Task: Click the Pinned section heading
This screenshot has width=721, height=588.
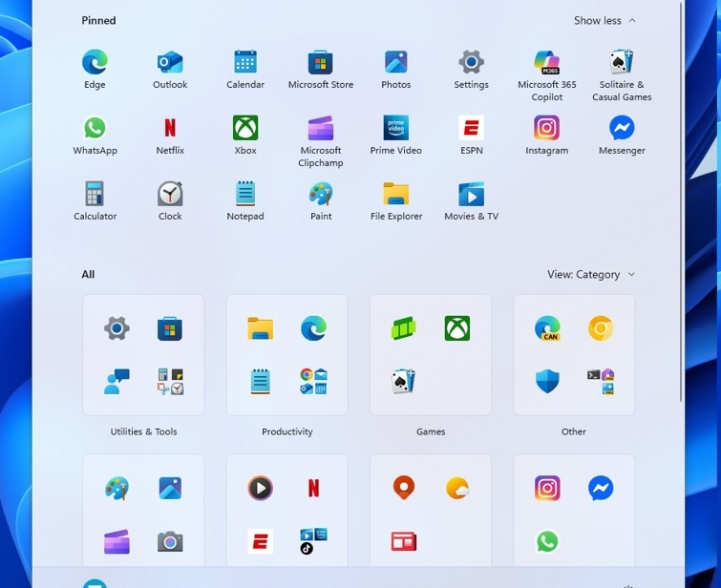Action: point(99,21)
